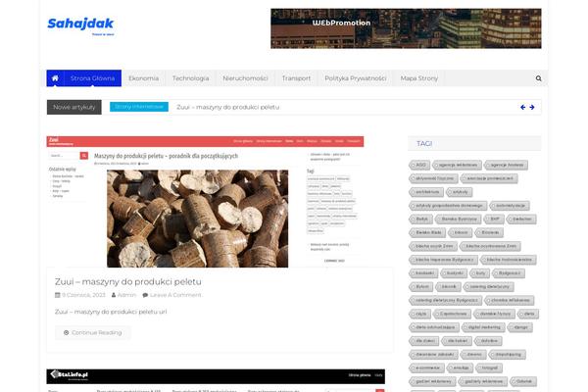Screen dimensions: 588x392
Task: Show previous article with the left arrow
Action: [x=522, y=107]
